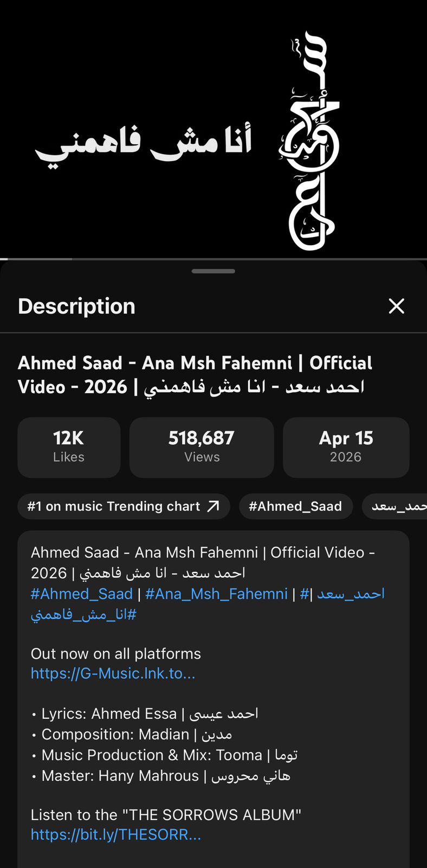The height and width of the screenshot is (868, 427).
Task: Open the Arabic #انا_مش_فاهمني hashtag link
Action: point(83,614)
